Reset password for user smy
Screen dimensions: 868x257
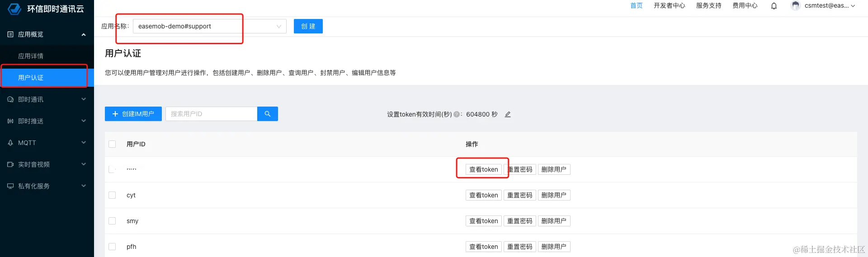coord(520,221)
